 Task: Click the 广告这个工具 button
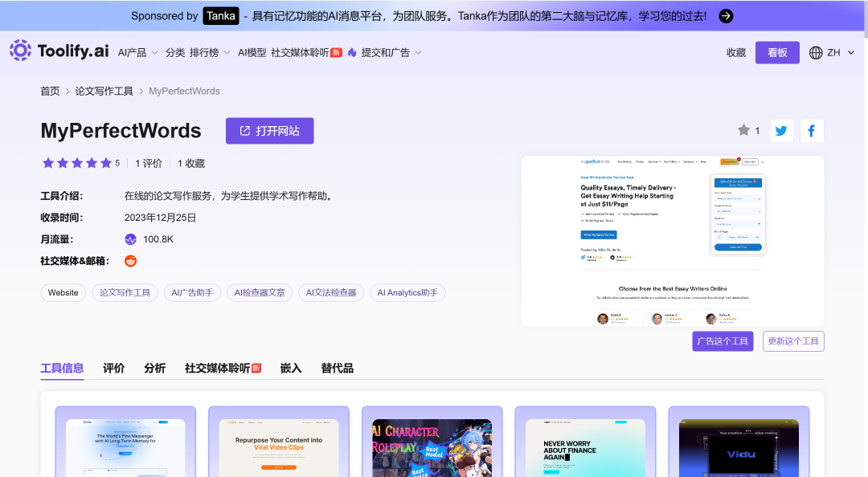click(723, 341)
